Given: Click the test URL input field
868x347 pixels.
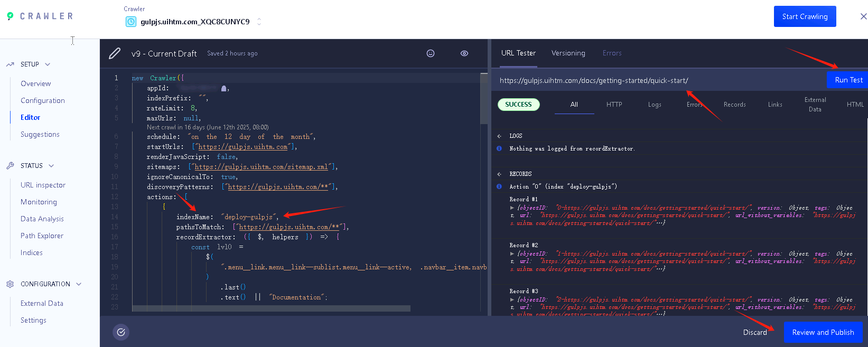Looking at the screenshot, I should 659,80.
